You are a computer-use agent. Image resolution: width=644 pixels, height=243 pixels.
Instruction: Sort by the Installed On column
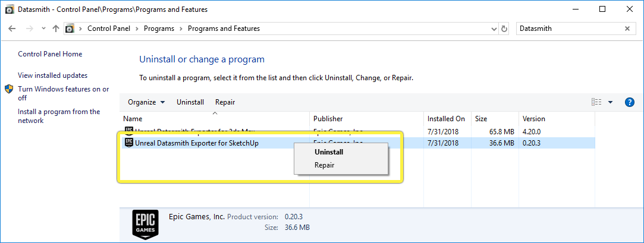446,119
